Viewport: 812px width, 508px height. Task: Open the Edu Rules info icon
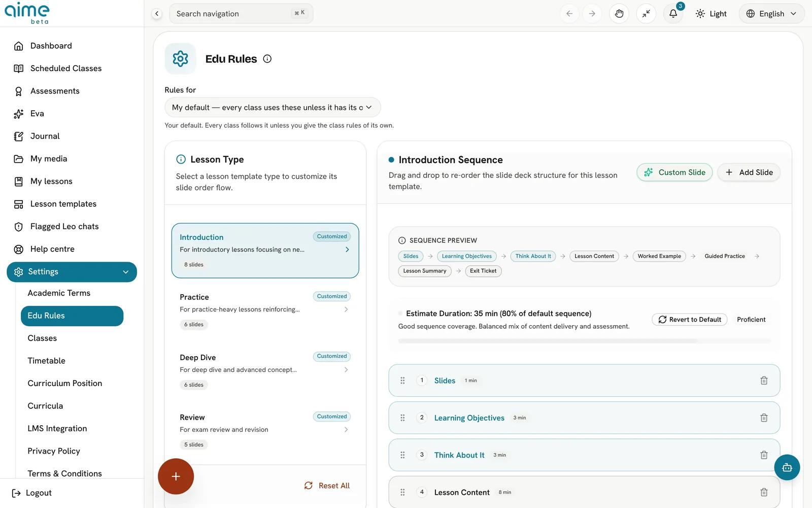tap(267, 59)
